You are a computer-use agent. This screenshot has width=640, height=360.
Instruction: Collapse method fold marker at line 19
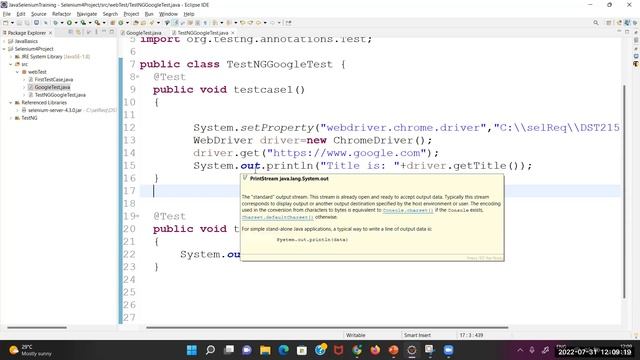(138, 216)
